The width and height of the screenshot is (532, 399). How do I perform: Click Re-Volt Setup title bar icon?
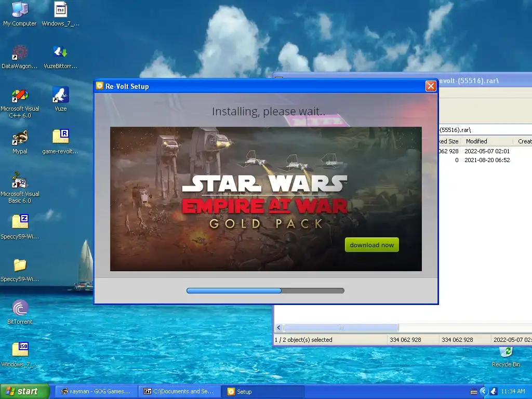coord(99,86)
